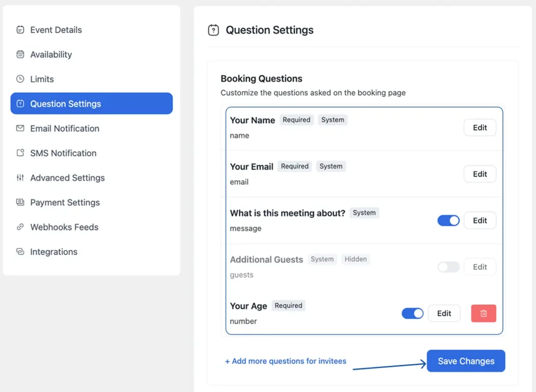The width and height of the screenshot is (536, 392).
Task: Select the Email Notification envelope icon
Action: [21, 128]
